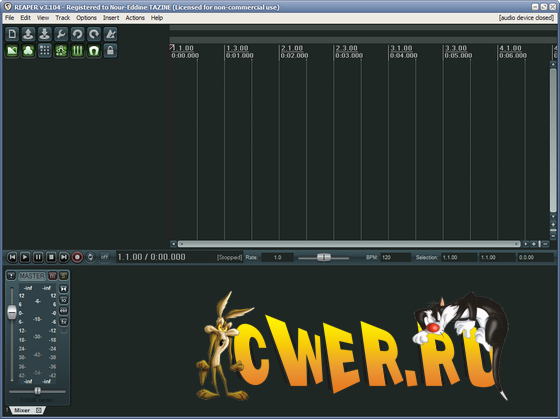The image size is (560, 419).
Task: Open the Edit menu
Action: click(25, 18)
